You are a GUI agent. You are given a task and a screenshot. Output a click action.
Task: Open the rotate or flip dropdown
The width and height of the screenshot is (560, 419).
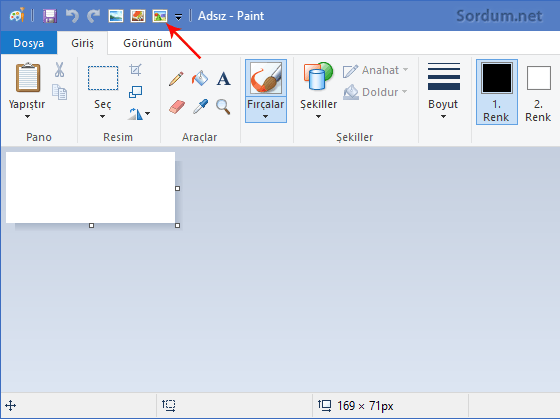click(139, 114)
